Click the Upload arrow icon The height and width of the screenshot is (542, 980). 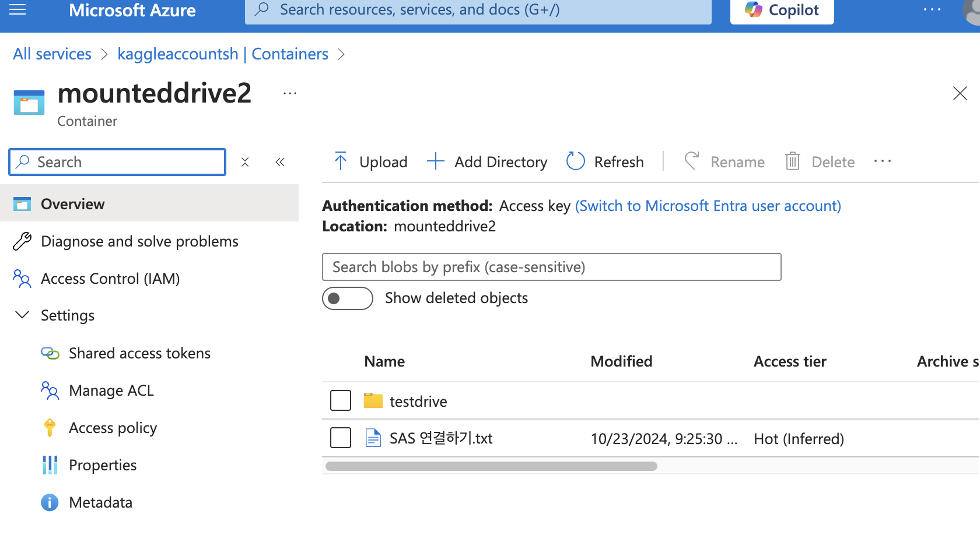tap(341, 161)
